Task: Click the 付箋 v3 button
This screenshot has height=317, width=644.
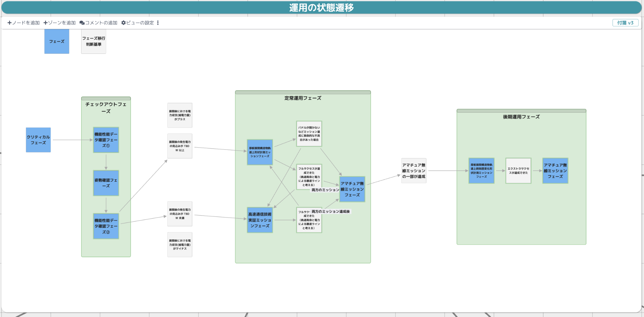Action: coord(625,23)
